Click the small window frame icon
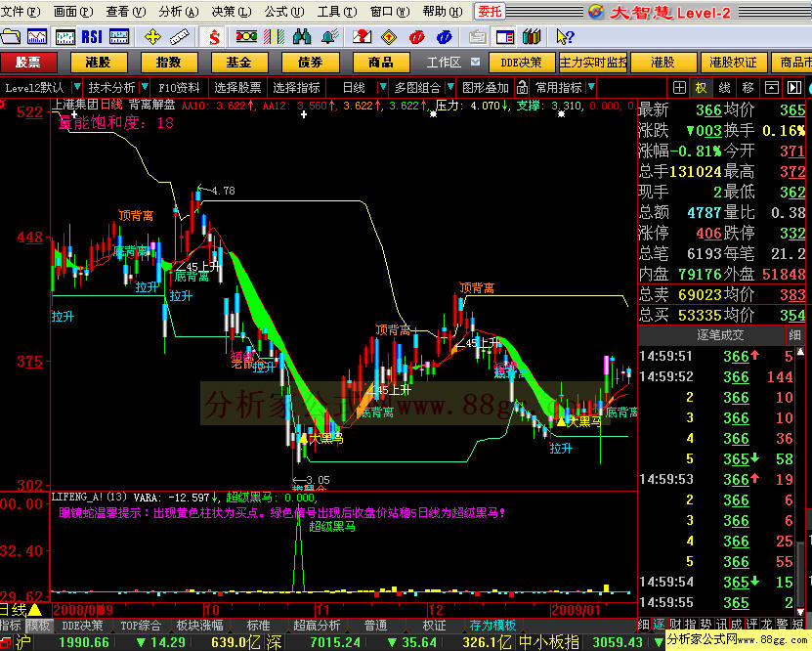Viewport: 812px width, 651px height. pos(771,88)
